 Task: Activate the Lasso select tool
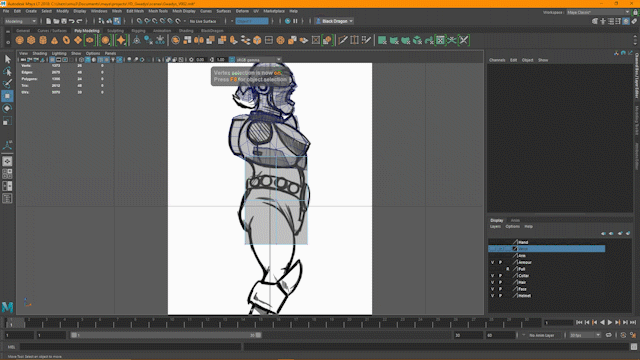click(x=7, y=71)
